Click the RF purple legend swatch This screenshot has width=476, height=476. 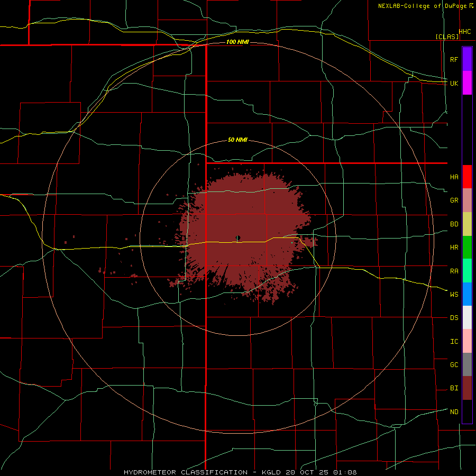pyautogui.click(x=467, y=59)
